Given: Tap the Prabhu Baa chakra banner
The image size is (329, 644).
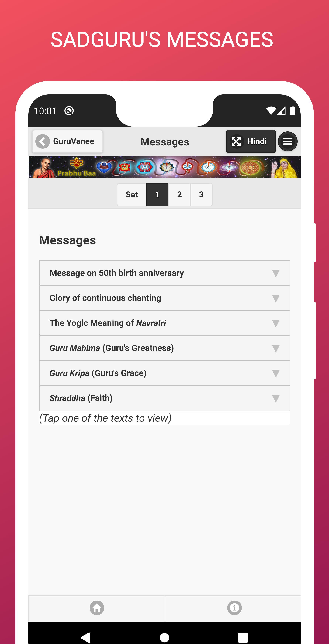Looking at the screenshot, I should [164, 167].
